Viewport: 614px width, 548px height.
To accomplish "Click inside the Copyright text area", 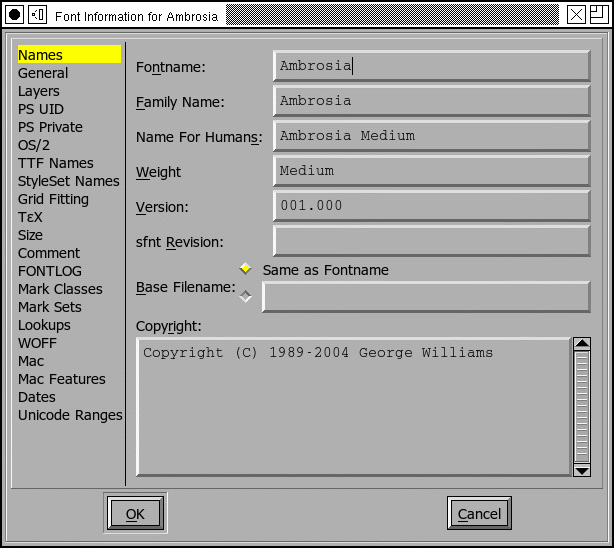I will [x=353, y=406].
